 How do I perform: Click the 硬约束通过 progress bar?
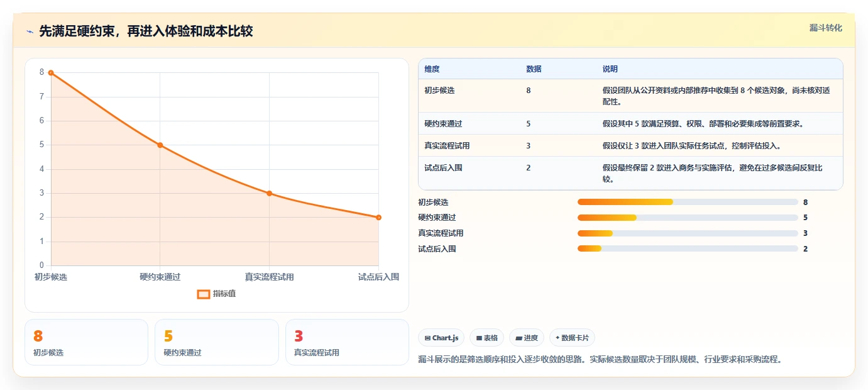click(688, 218)
